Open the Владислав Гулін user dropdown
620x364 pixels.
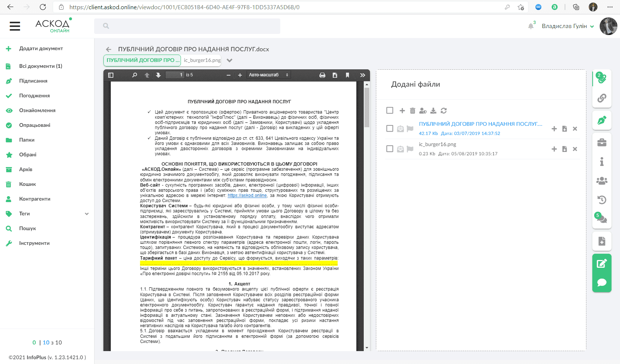[568, 26]
